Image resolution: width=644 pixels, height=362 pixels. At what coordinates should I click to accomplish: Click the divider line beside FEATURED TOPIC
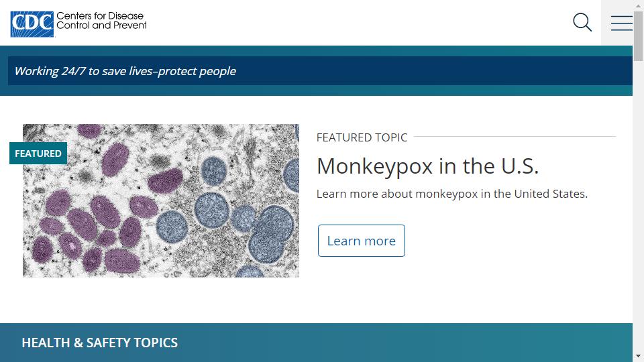515,136
